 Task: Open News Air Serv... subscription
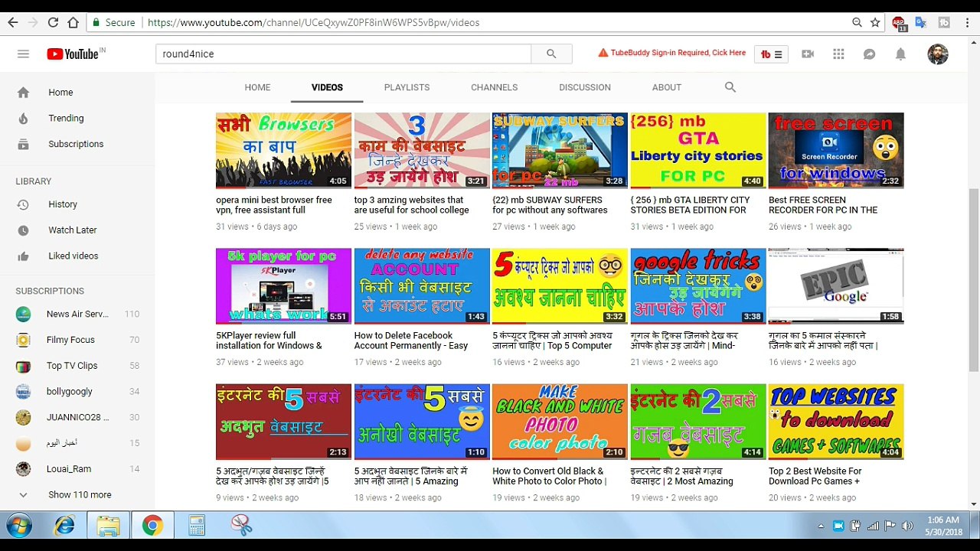tap(77, 314)
